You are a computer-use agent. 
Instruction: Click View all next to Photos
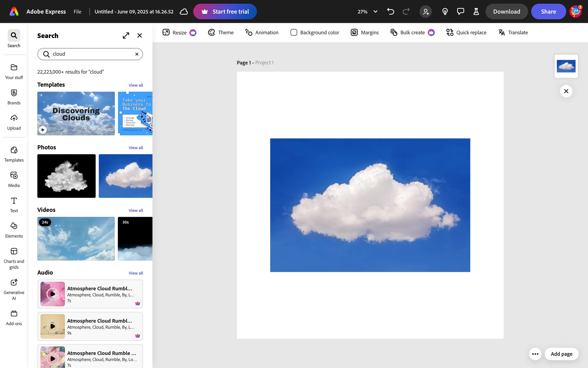click(136, 148)
